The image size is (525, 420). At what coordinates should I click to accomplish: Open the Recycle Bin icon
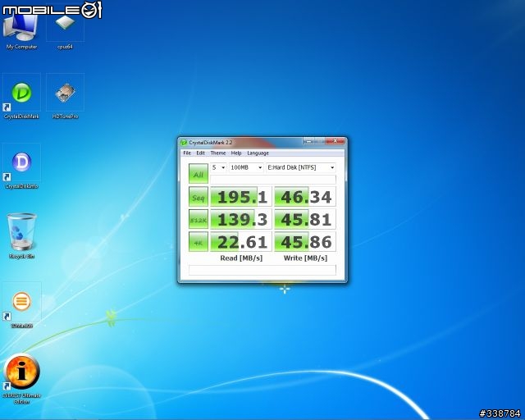21,236
